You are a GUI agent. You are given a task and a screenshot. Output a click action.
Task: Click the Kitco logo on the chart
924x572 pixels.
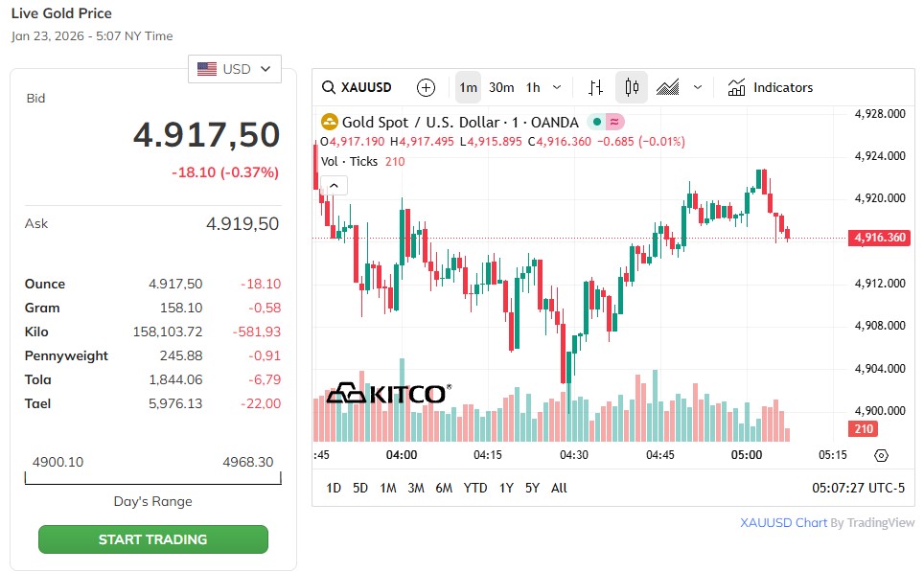[387, 394]
